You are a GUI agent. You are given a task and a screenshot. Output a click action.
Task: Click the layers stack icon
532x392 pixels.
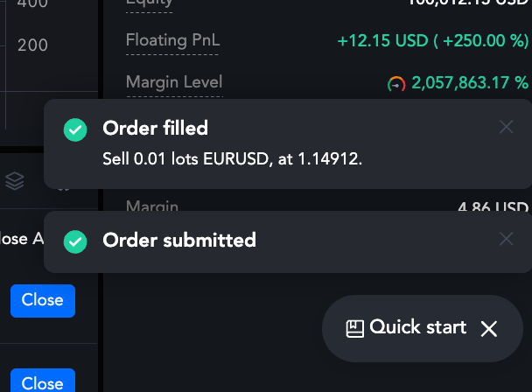pyautogui.click(x=15, y=181)
